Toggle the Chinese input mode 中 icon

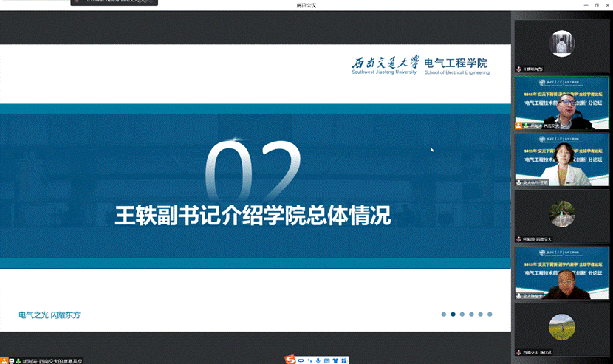click(x=301, y=360)
